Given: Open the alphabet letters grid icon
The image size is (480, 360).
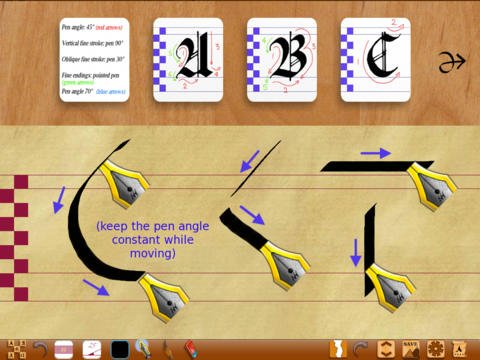Looking at the screenshot, I should [x=17, y=349].
